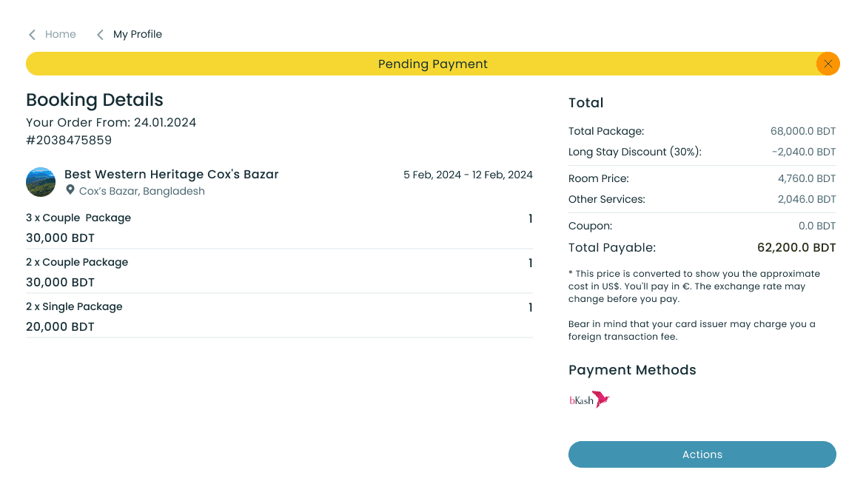This screenshot has width=866, height=504.
Task: Open Best Western Heritage Cox's Bazar title
Action: coord(171,175)
